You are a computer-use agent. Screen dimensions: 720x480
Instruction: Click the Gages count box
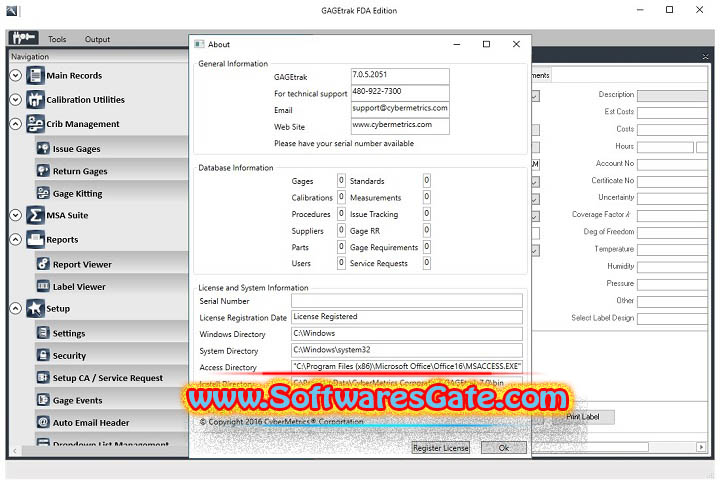tap(341, 181)
